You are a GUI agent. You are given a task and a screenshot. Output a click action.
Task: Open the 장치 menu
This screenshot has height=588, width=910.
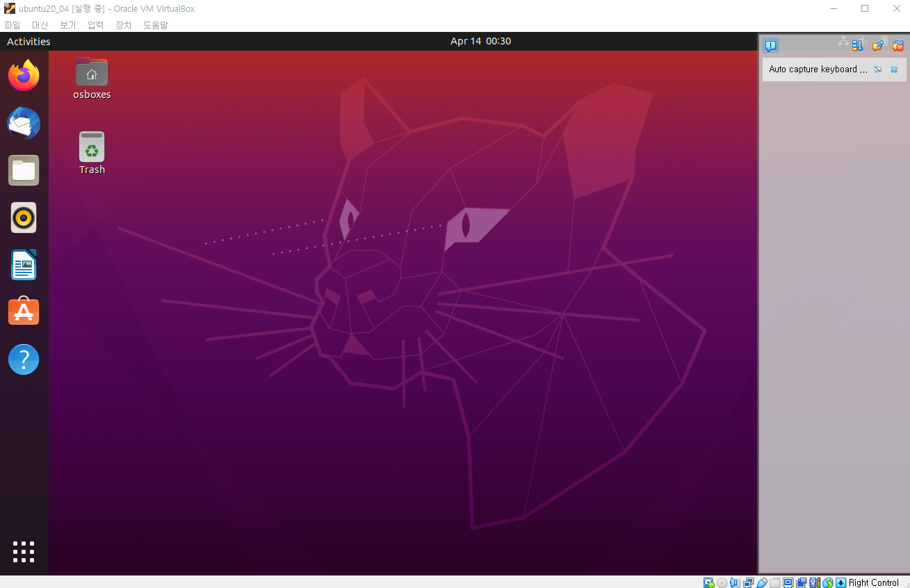pyautogui.click(x=123, y=25)
